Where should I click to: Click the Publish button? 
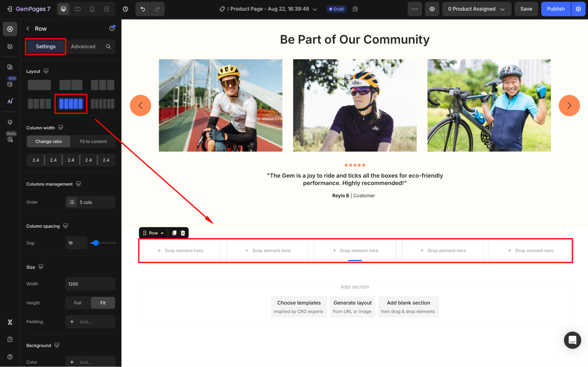click(x=555, y=9)
